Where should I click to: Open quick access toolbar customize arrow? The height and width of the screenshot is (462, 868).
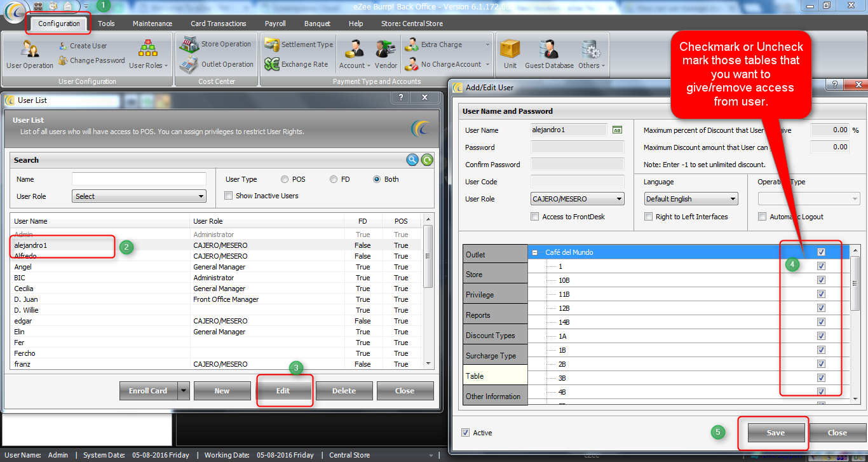pyautogui.click(x=86, y=6)
